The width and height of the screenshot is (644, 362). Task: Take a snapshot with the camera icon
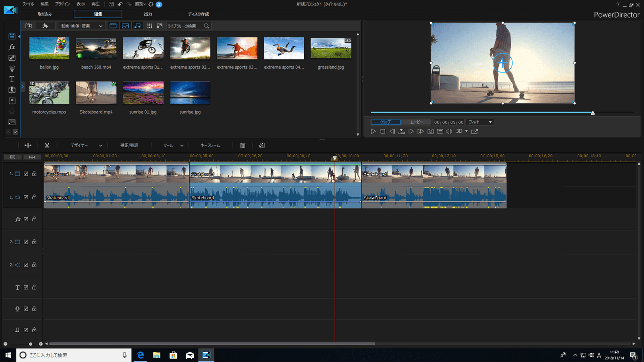tap(431, 131)
